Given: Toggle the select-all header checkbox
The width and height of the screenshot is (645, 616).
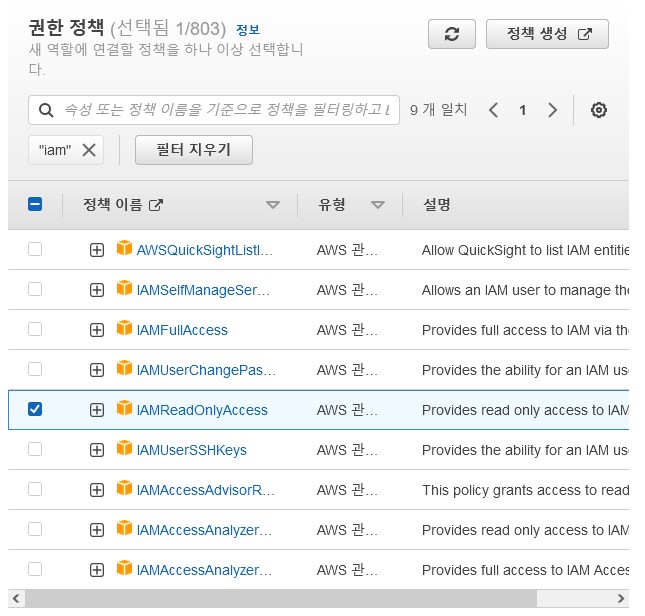Looking at the screenshot, I should coord(35,204).
